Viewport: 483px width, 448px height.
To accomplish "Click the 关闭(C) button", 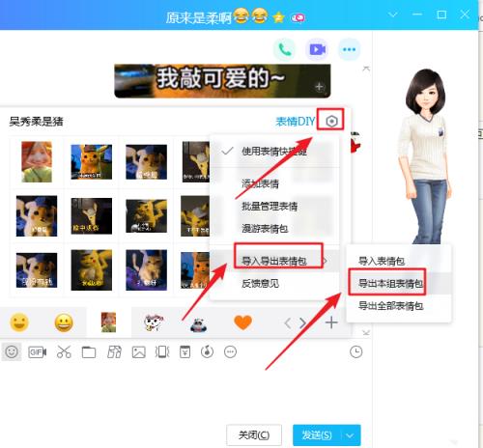I will click(x=254, y=435).
